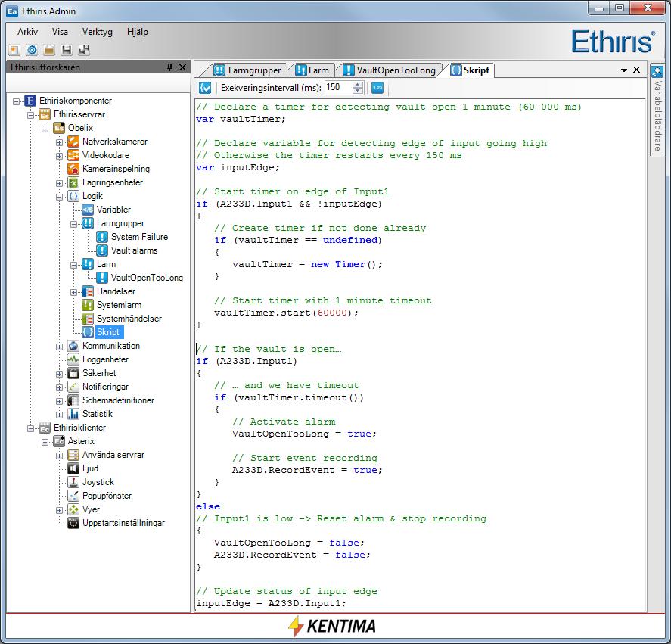Image resolution: width=671 pixels, height=644 pixels.
Task: Select System Failure alarm group
Action: [x=139, y=237]
